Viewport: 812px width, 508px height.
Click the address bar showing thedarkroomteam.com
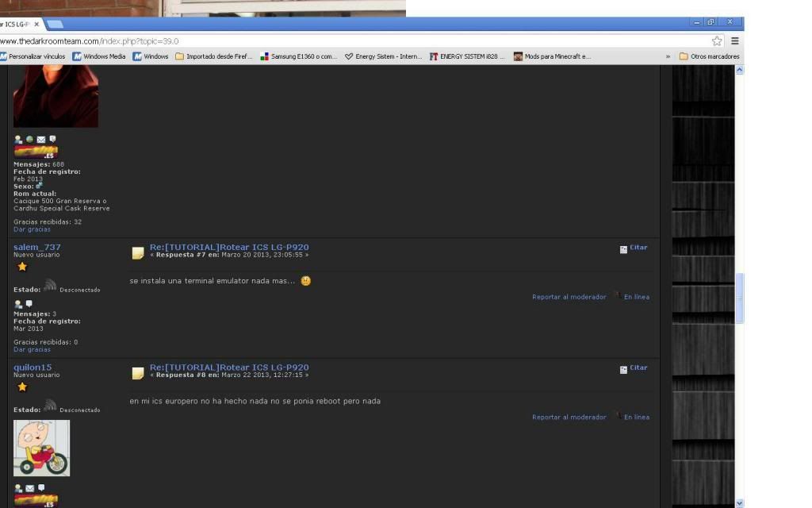[357, 40]
